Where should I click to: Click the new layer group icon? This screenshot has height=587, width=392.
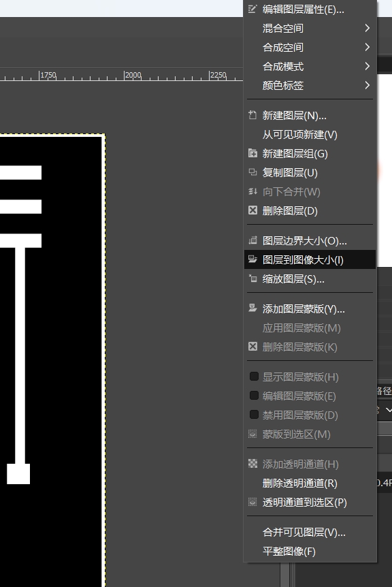(253, 153)
